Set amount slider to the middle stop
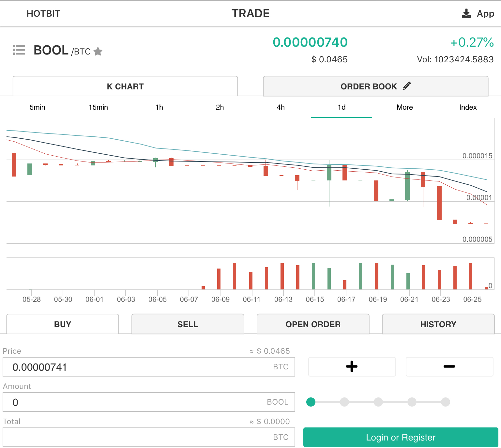 tap(378, 402)
